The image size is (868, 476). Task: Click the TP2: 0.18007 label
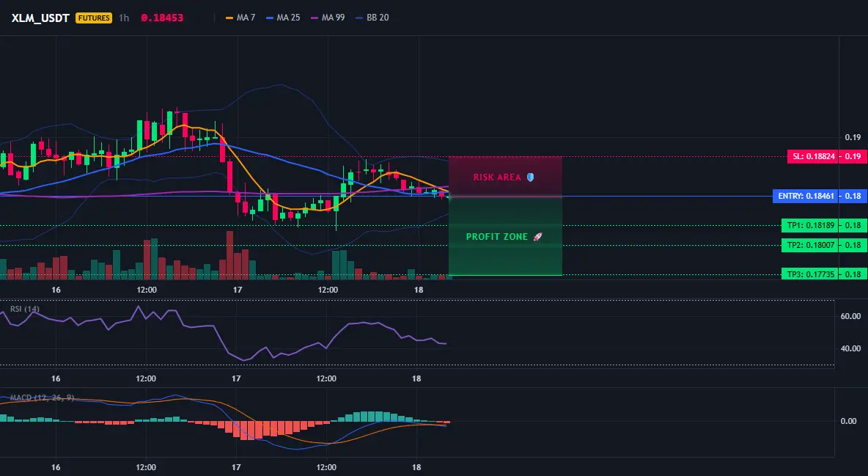point(809,246)
